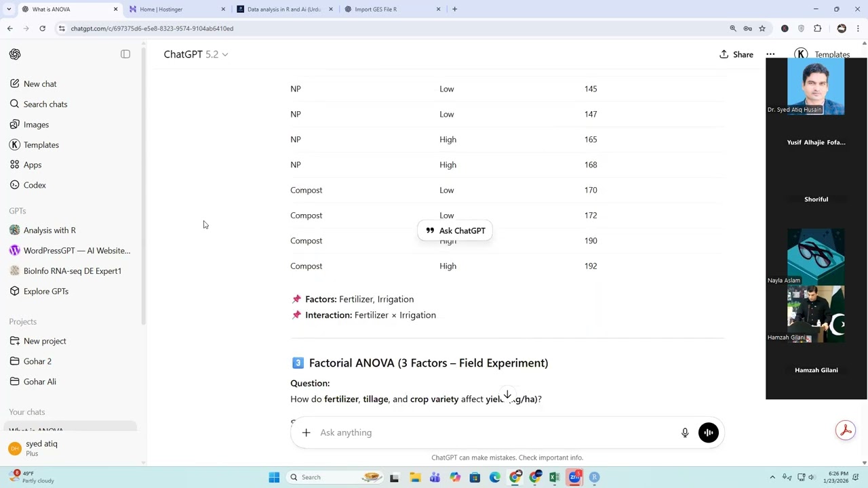Start voice mode with the waveform button
Viewport: 868px width, 488px height.
pyautogui.click(x=708, y=432)
